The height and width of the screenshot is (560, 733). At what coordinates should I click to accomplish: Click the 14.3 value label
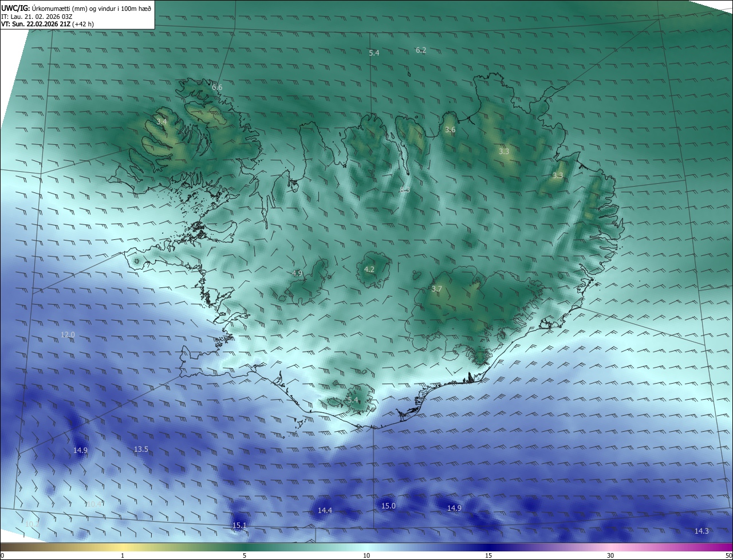[x=702, y=531]
